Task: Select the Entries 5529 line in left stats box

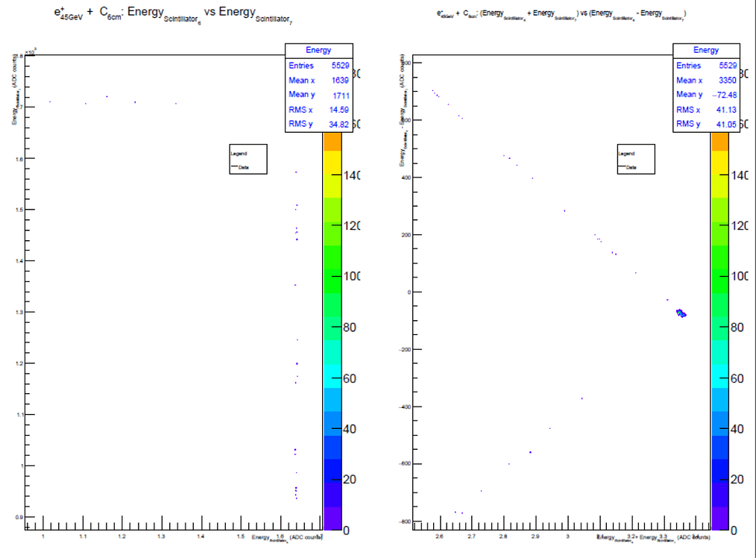Action: click(x=319, y=65)
